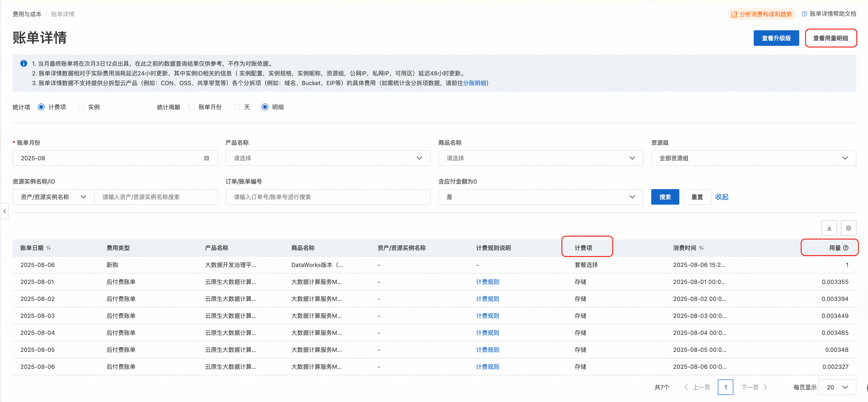Open the 分账明细 link in the notice
The width and height of the screenshot is (868, 402).
coord(474,83)
